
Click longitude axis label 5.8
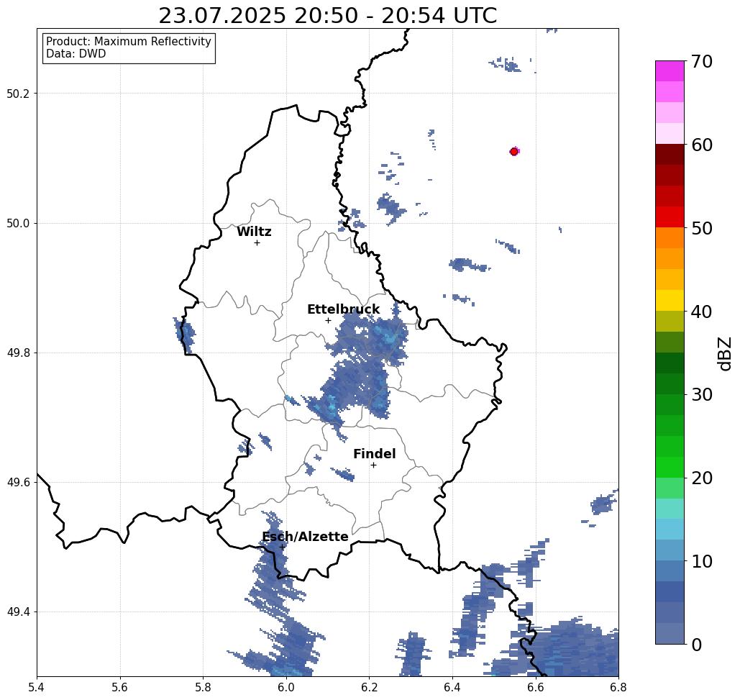point(203,687)
